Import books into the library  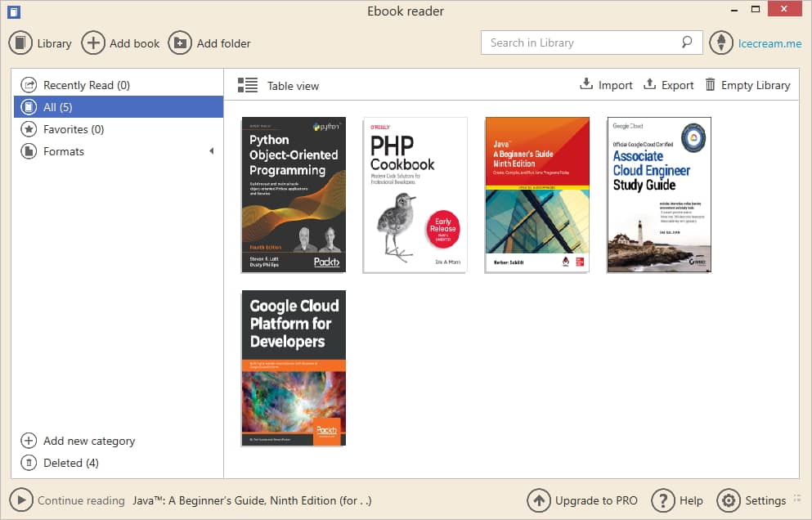605,84
